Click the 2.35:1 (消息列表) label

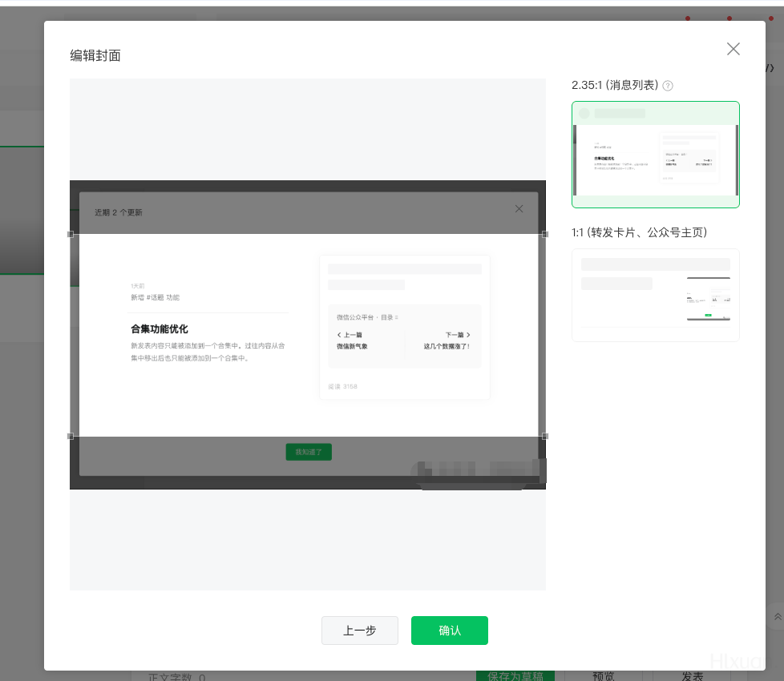(x=615, y=85)
